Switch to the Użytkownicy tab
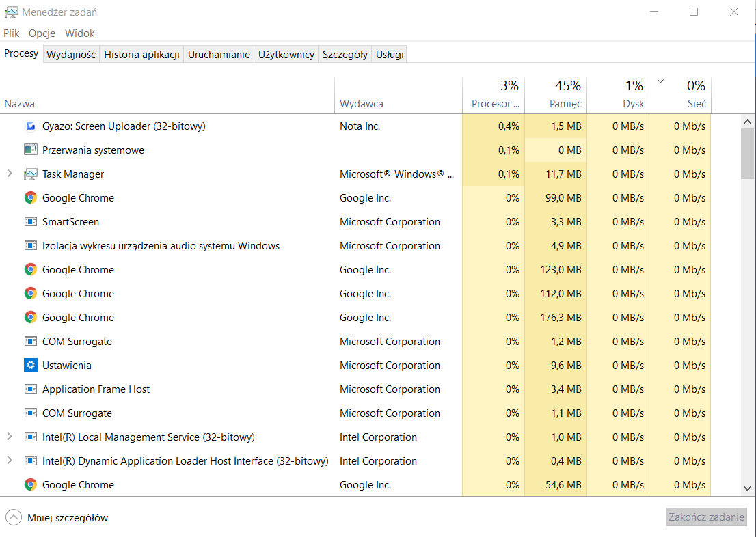Image resolution: width=756 pixels, height=537 pixels. (x=286, y=55)
